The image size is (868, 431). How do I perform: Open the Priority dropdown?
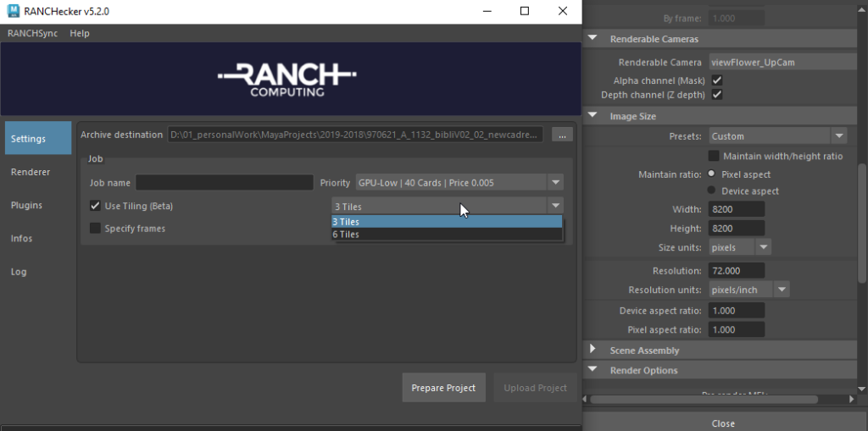[x=459, y=183]
